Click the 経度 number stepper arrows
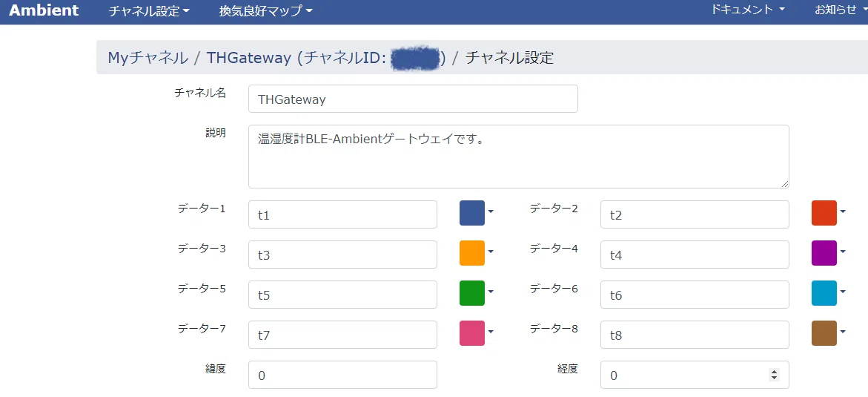Image resolution: width=868 pixels, height=397 pixels. pos(775,375)
